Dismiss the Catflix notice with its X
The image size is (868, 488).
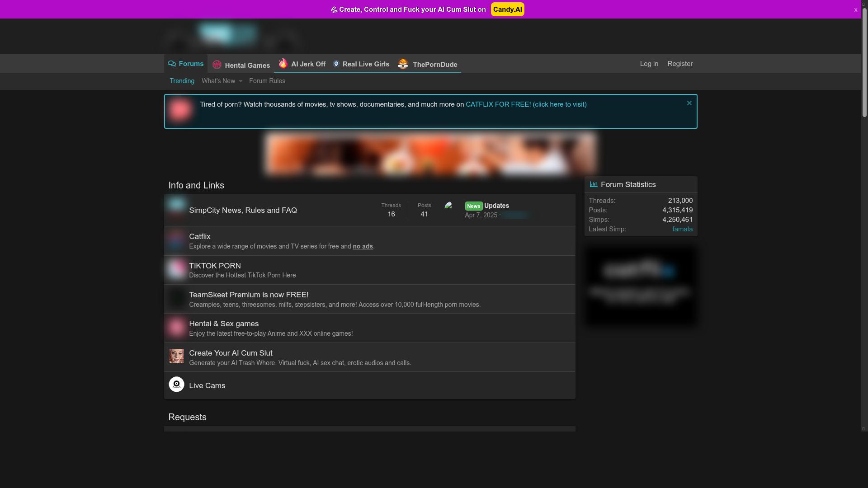pyautogui.click(x=689, y=103)
